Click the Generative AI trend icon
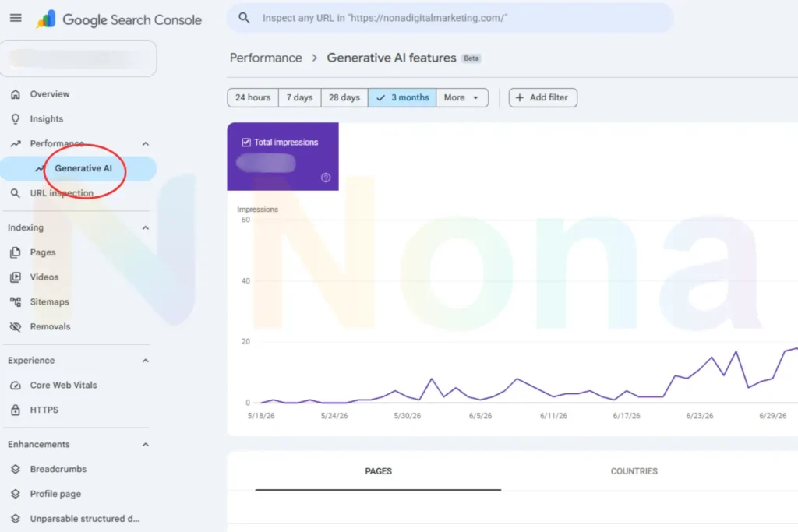This screenshot has width=798, height=532. point(39,168)
